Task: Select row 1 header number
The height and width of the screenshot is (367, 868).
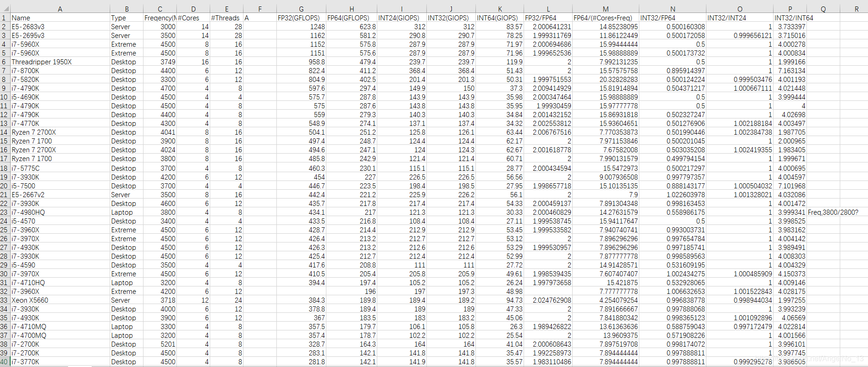Action: tap(4, 18)
